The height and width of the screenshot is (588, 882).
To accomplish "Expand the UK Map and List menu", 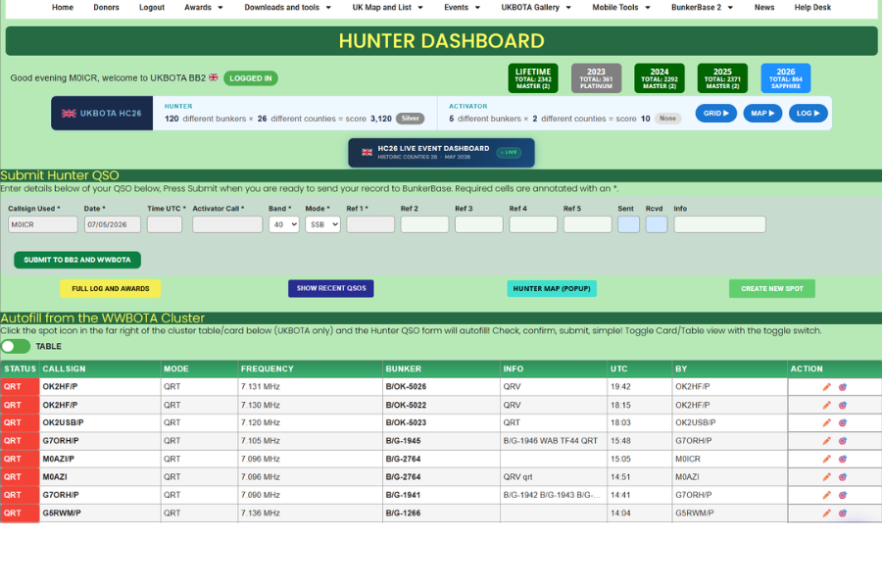I will coord(387,7).
